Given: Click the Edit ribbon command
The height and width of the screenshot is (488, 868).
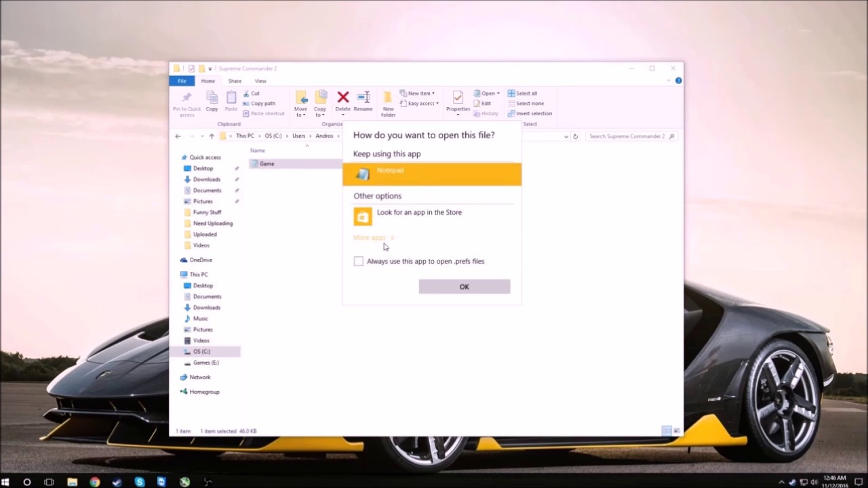Looking at the screenshot, I should [x=482, y=104].
